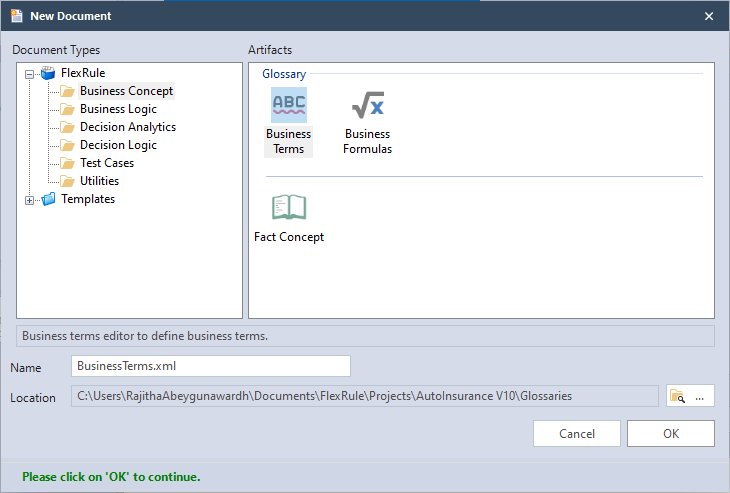Click the Location path field
This screenshot has height=493, width=730.
pos(365,396)
